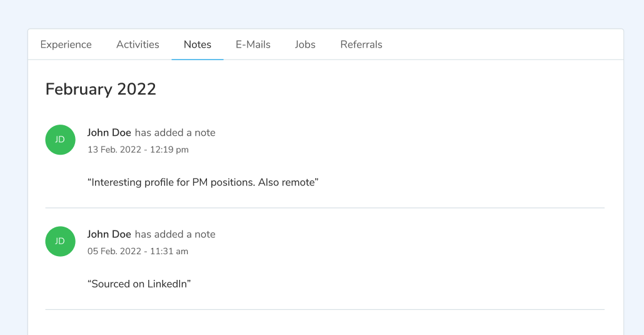The height and width of the screenshot is (335, 644).
Task: Show the Referrals tab
Action: click(x=361, y=44)
